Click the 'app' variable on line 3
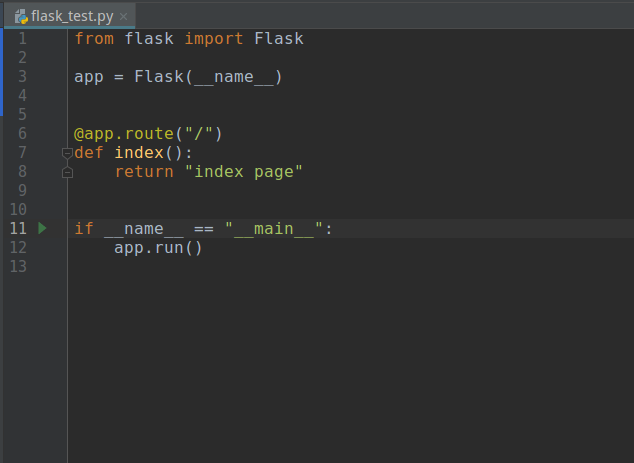This screenshot has height=463, width=634. click(x=89, y=78)
